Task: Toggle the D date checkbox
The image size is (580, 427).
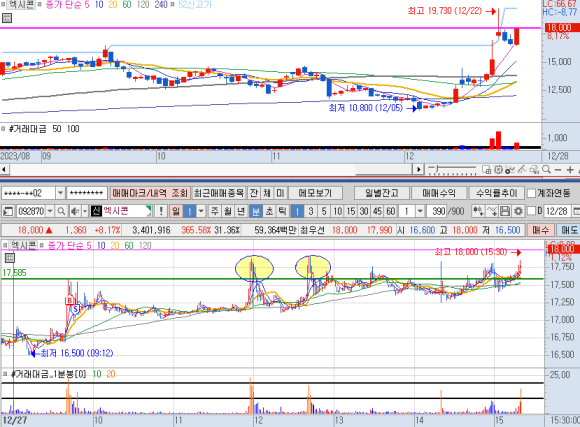Action: coord(531,211)
